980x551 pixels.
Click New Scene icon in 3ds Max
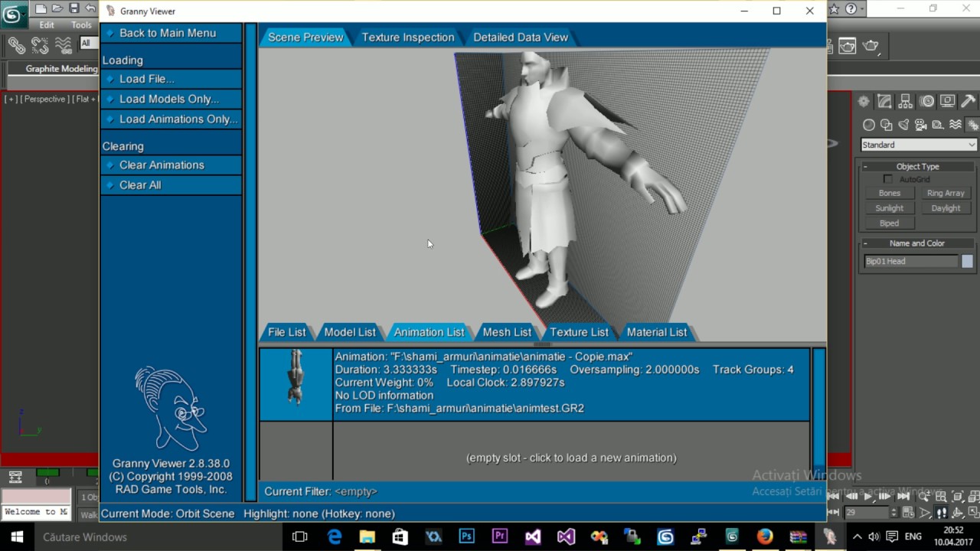[x=41, y=9]
